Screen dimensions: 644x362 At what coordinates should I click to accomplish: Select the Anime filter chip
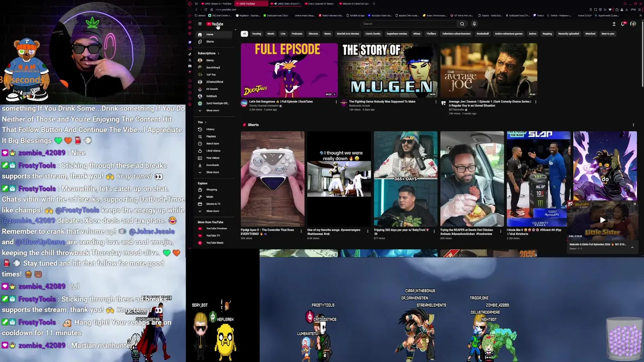532,34
